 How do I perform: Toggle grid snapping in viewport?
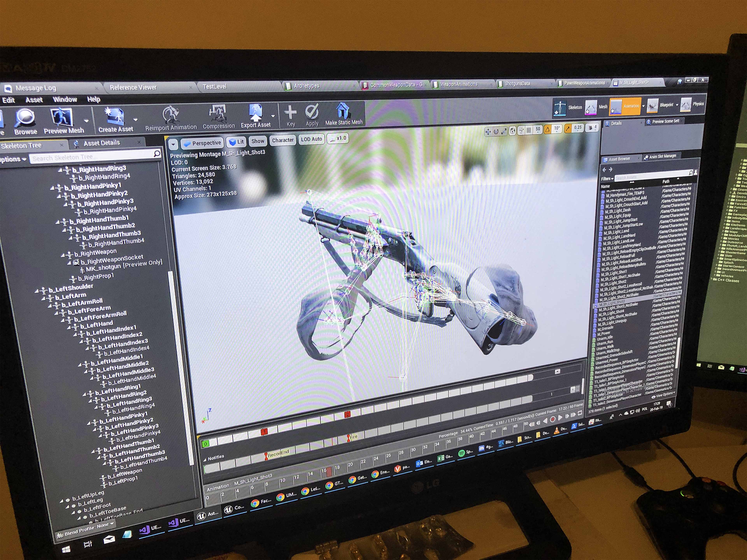pyautogui.click(x=529, y=130)
